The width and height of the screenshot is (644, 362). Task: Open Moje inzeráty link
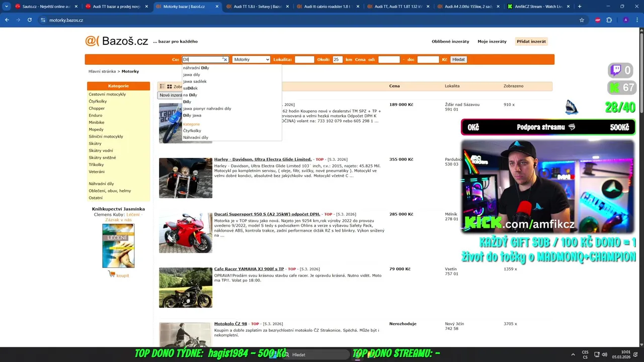click(x=492, y=41)
